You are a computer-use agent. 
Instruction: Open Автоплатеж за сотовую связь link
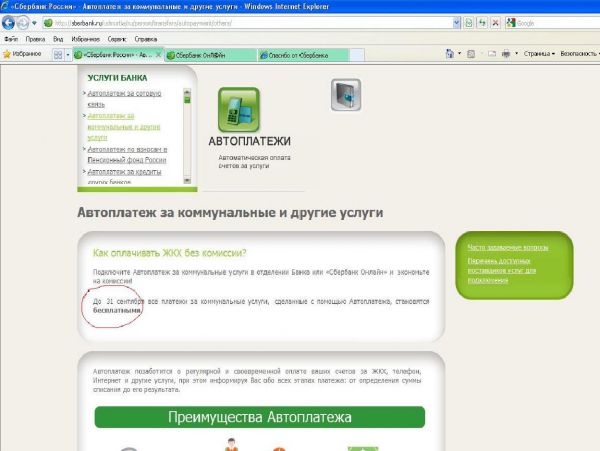(x=124, y=99)
